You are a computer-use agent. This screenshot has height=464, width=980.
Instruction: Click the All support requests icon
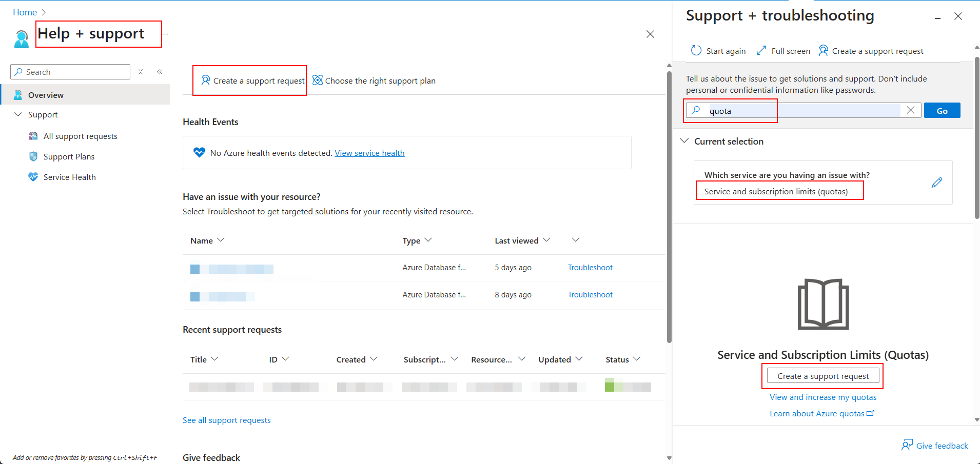pos(33,136)
